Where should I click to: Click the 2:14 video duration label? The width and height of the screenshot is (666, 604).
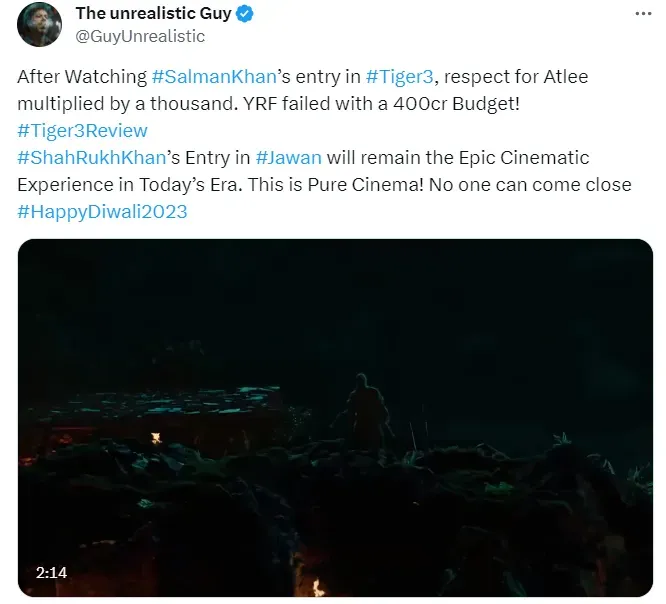51,573
